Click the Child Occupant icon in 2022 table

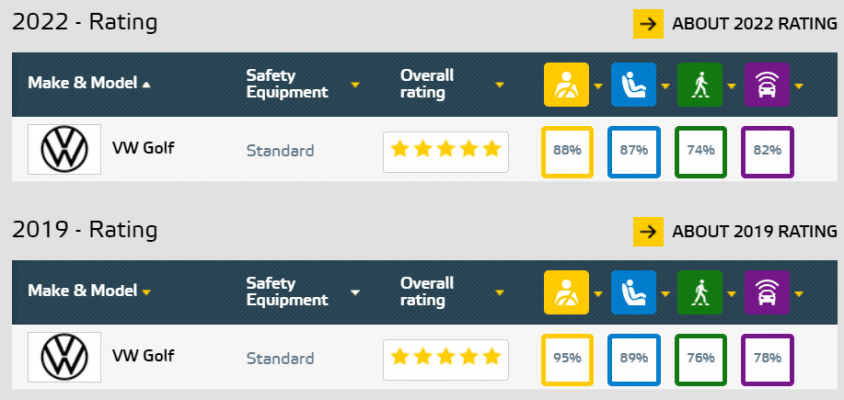point(633,85)
